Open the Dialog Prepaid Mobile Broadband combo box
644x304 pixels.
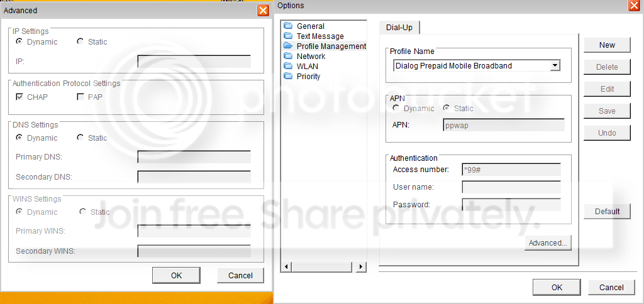pyautogui.click(x=477, y=66)
